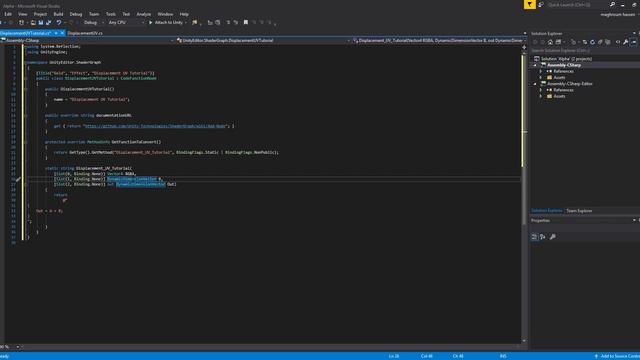640x360 pixels.
Task: Click the Save toolbar icon
Action: pos(41,22)
